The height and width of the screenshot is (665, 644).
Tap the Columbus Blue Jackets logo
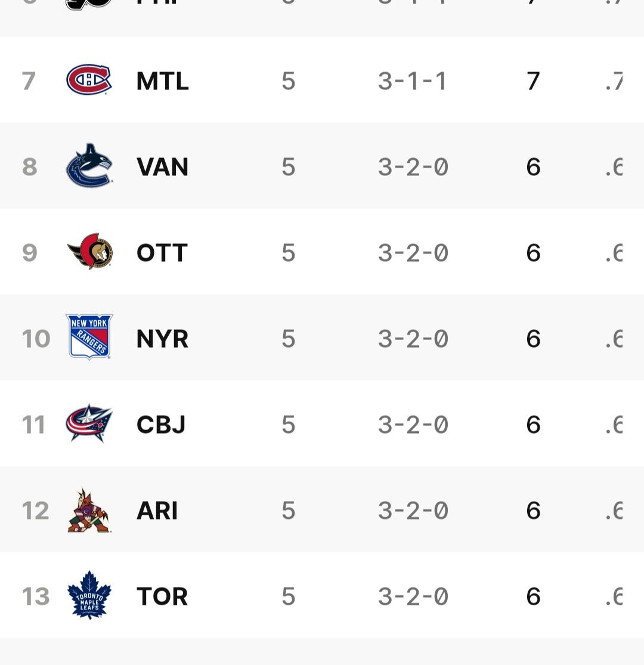(x=89, y=423)
